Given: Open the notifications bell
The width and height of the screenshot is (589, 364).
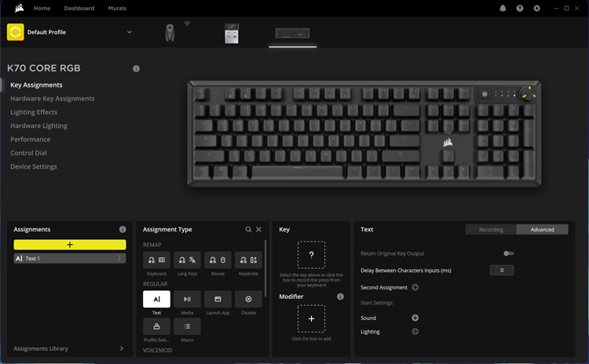Looking at the screenshot, I should (x=503, y=9).
